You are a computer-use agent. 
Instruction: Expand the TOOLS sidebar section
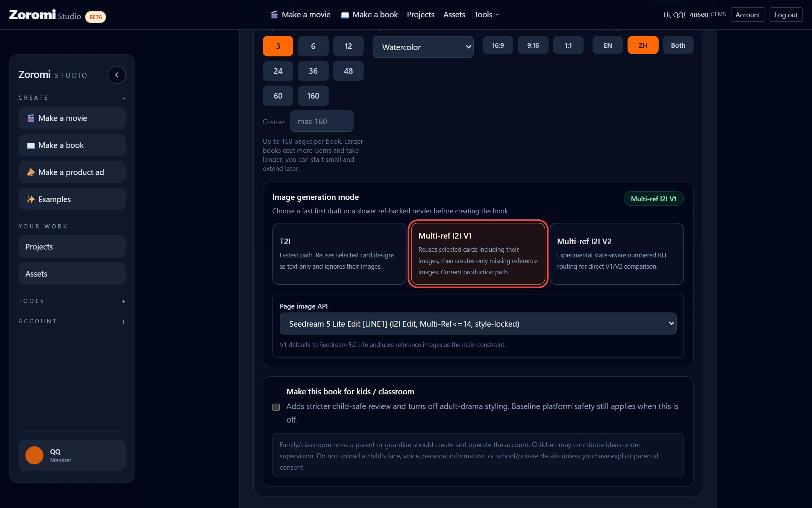123,301
